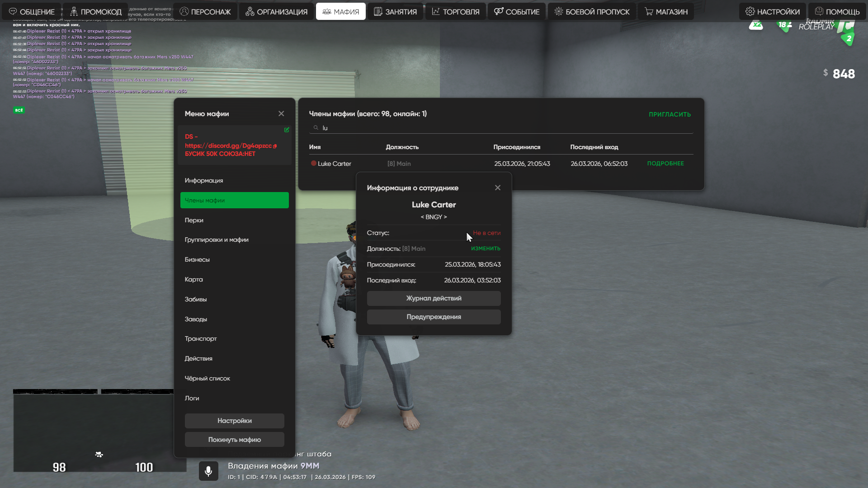Click the edit pencil on mafia note

pos(287,130)
